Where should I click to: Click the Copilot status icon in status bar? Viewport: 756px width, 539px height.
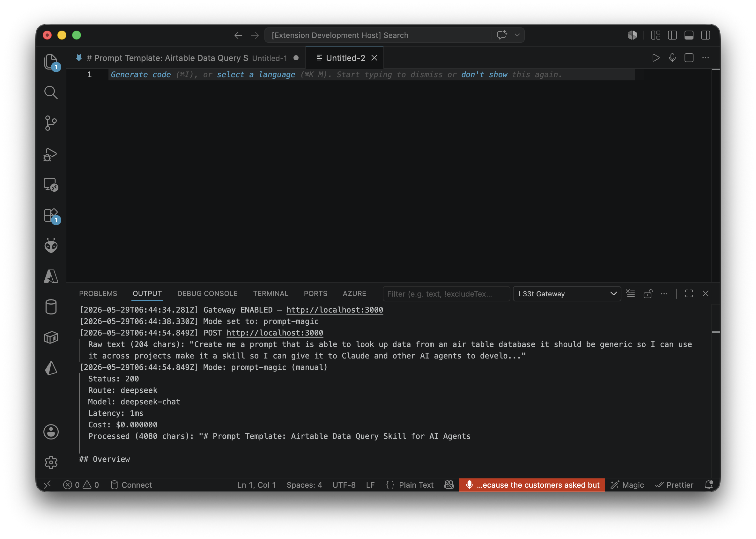tap(449, 485)
